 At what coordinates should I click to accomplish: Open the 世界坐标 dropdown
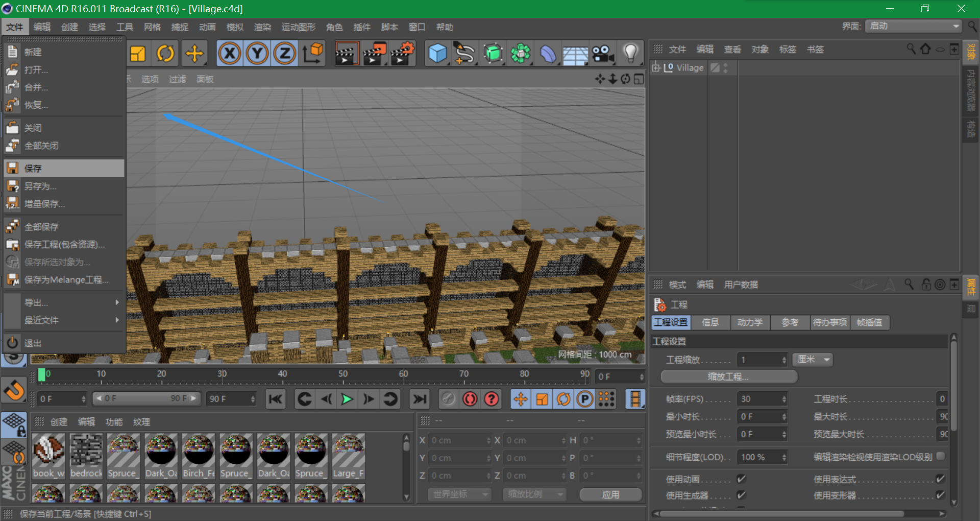pos(459,494)
